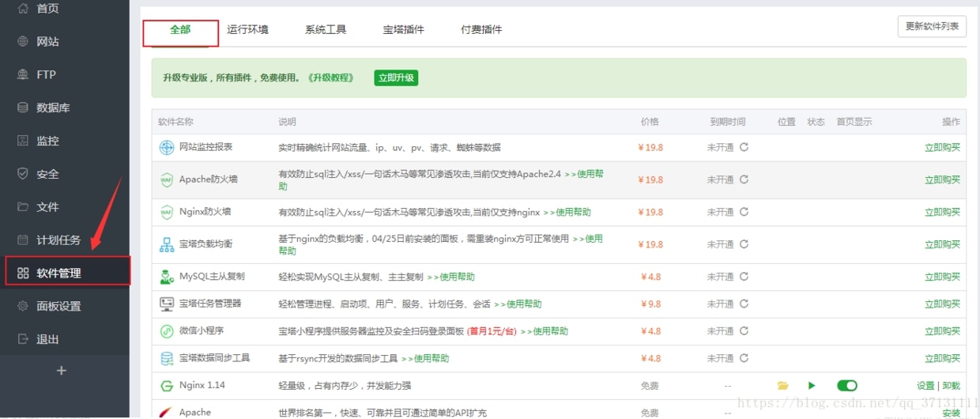Click the 更新软件列表 button

(x=932, y=26)
